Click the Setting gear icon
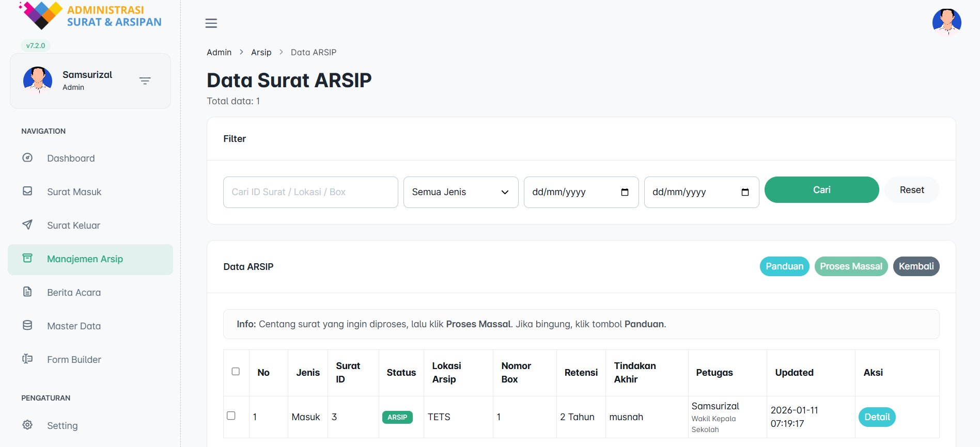This screenshot has width=980, height=447. (27, 425)
